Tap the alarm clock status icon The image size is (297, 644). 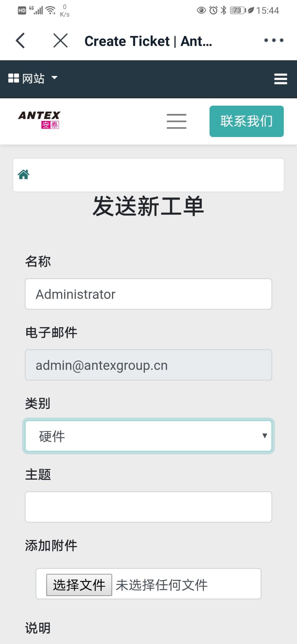pyautogui.click(x=213, y=10)
